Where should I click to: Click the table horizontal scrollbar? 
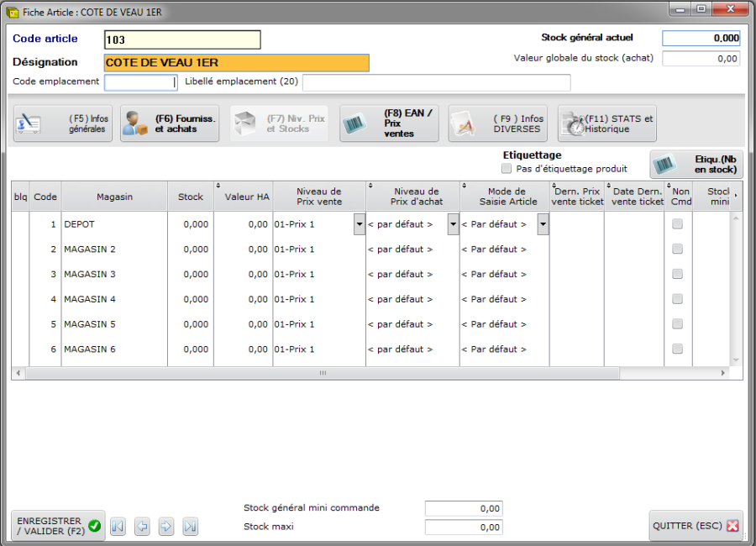tap(322, 373)
